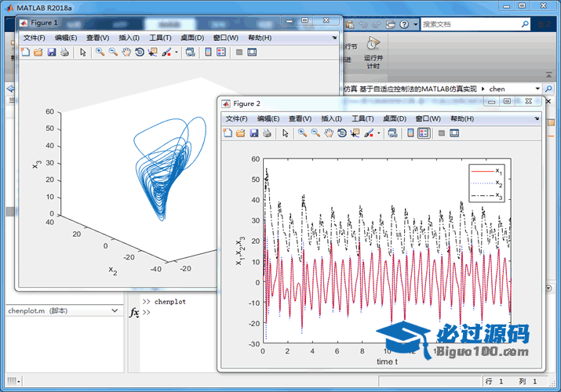Hide plot tools icon in Figure 1

click(x=239, y=53)
